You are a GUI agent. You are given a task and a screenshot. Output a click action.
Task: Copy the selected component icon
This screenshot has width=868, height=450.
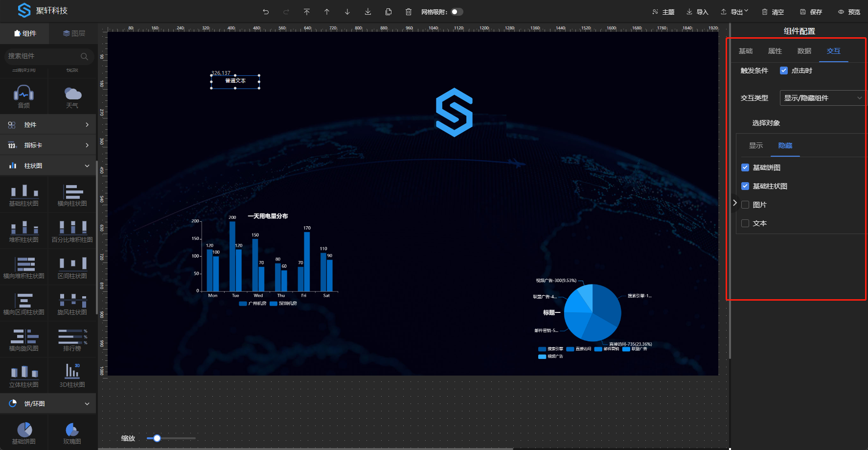(388, 12)
